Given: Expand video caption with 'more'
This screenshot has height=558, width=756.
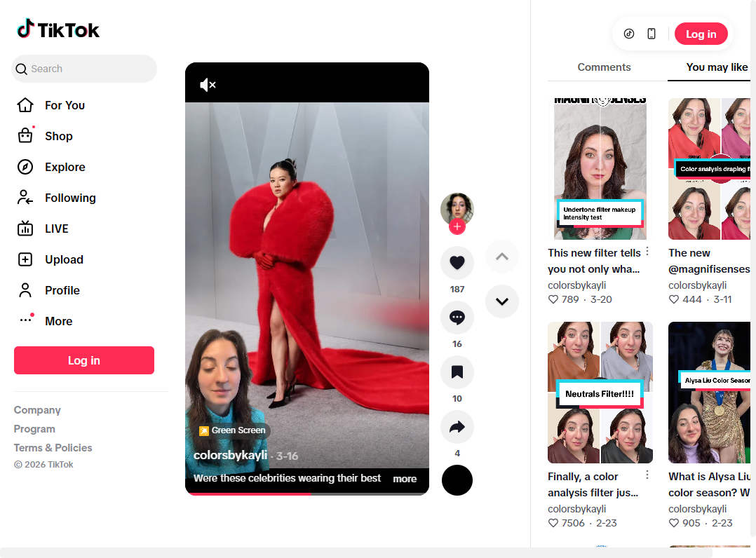Looking at the screenshot, I should tap(405, 479).
